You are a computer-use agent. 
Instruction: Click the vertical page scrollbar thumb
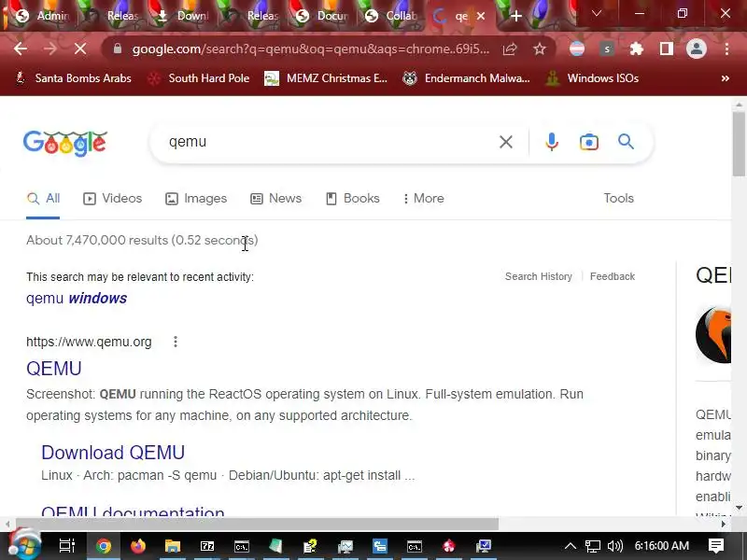coord(739,144)
